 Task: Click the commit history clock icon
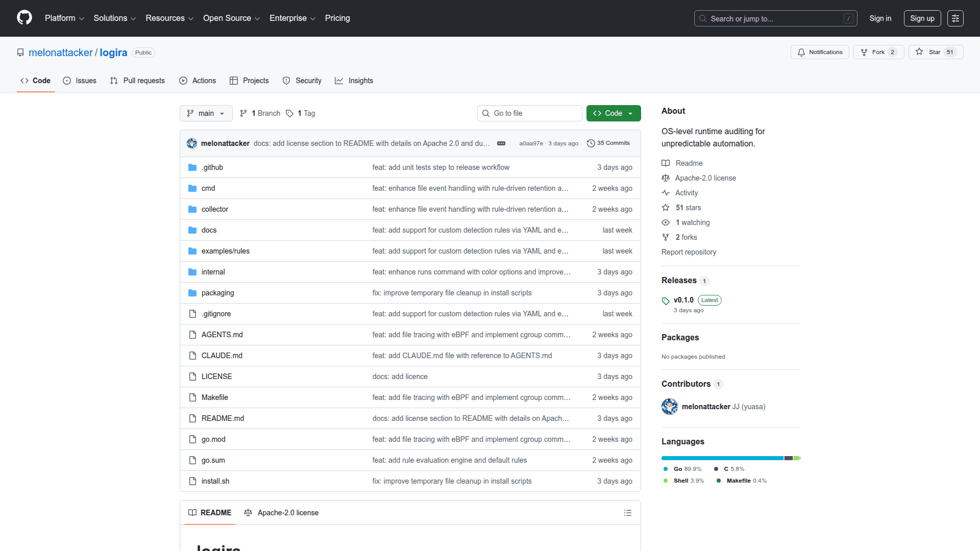591,143
